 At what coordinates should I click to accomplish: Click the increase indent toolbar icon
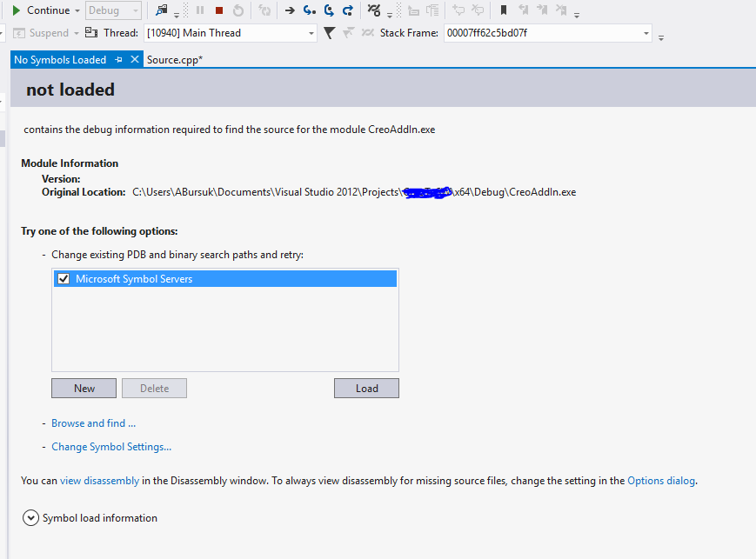[x=413, y=10]
